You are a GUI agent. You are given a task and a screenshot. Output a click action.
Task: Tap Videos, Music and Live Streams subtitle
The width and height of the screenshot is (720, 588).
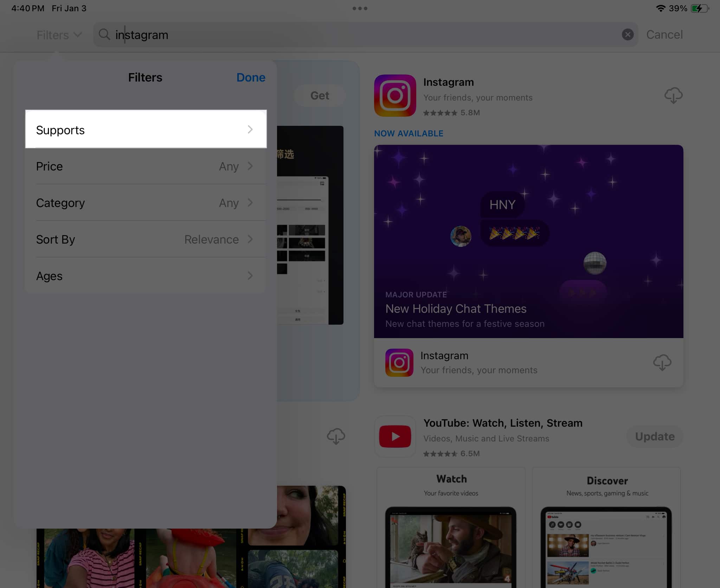point(486,439)
